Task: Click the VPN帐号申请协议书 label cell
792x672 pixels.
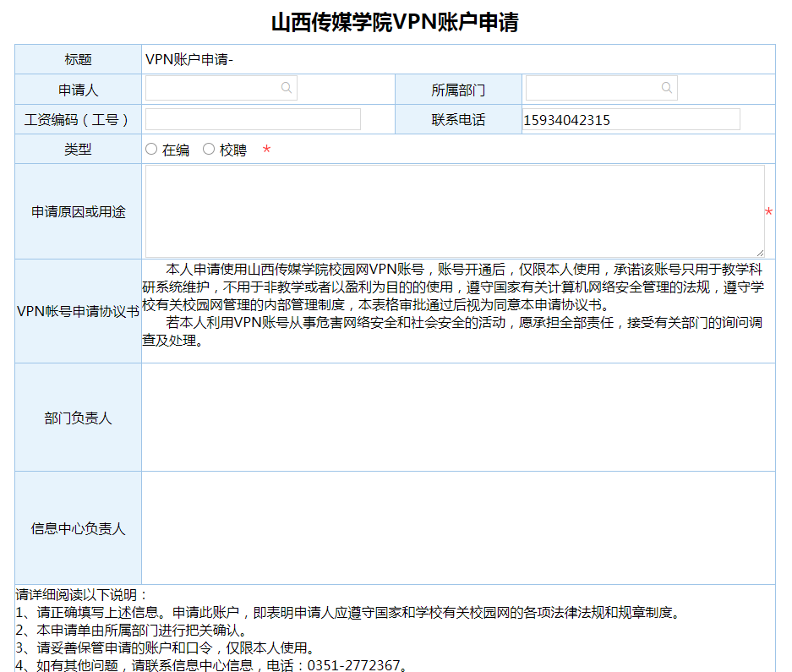Action: (x=78, y=311)
